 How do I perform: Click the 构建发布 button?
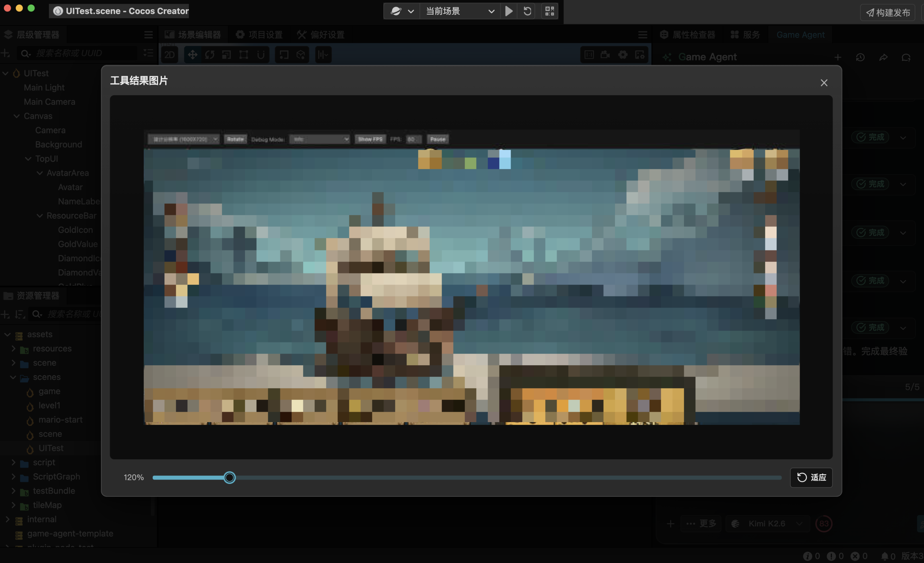tap(888, 13)
